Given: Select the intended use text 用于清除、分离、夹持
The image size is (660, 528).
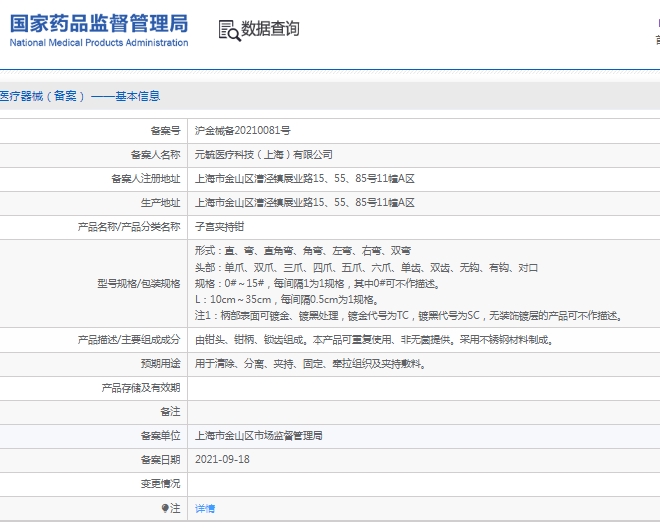Looking at the screenshot, I should pos(310,364).
